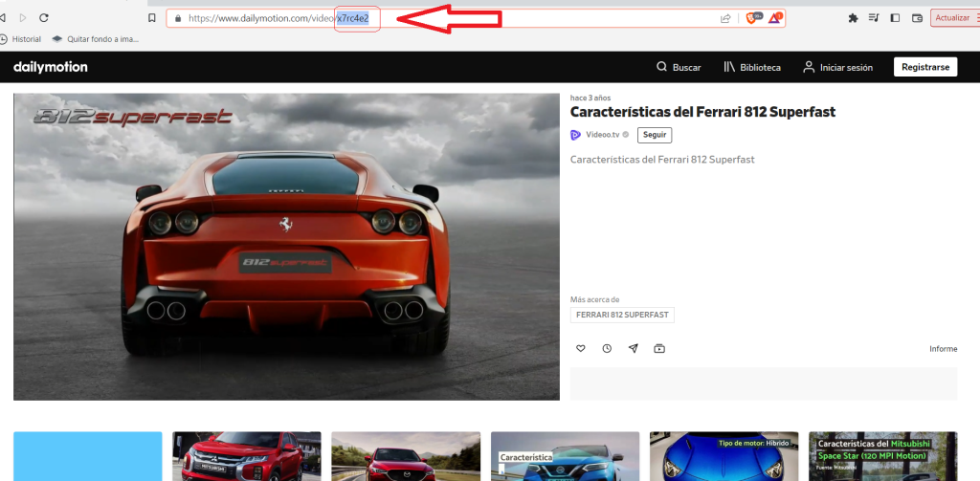Reload the page with the refresh icon
980x481 pixels.
44,18
